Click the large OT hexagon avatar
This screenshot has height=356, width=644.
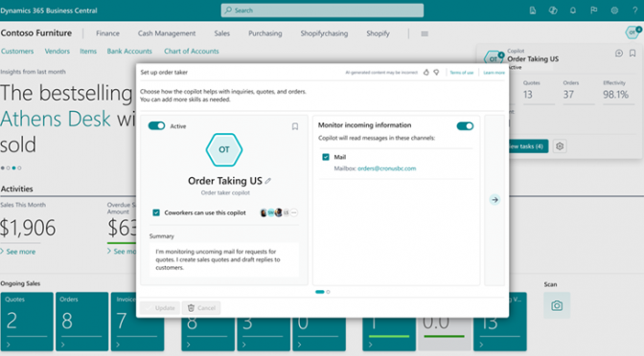[224, 149]
